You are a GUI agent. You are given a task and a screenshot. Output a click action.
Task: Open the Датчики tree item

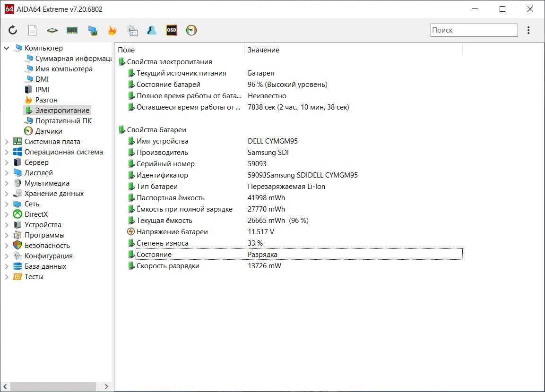click(x=49, y=131)
